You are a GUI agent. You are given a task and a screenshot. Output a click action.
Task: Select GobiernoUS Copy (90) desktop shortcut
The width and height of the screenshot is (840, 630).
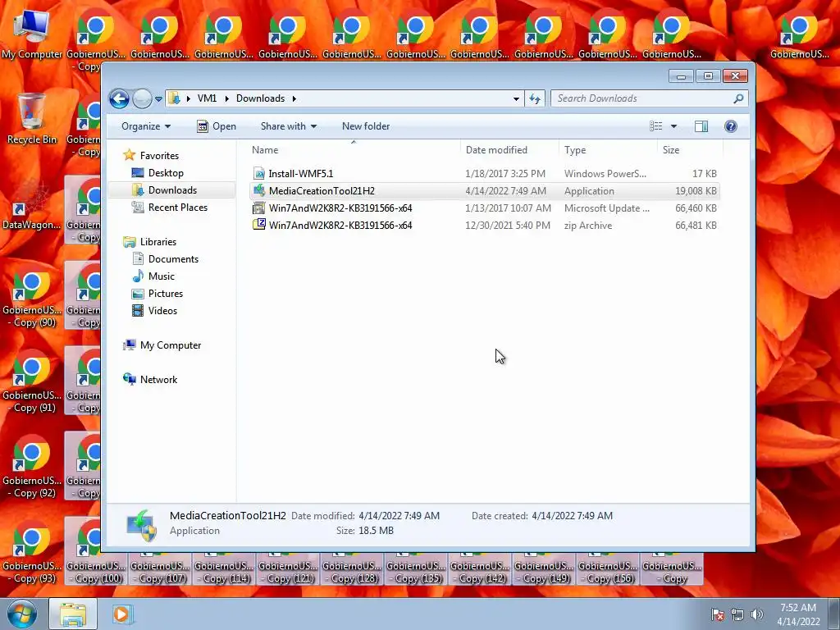click(x=32, y=299)
